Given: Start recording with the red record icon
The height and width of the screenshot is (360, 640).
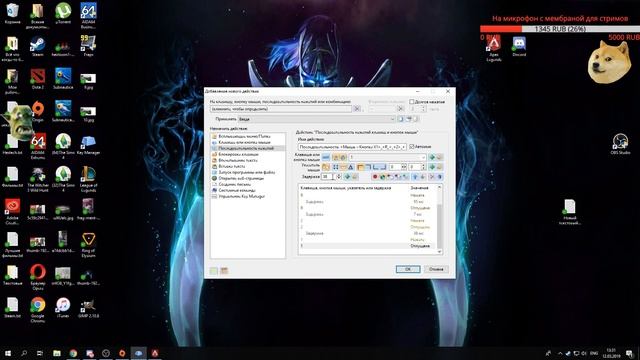Looking at the screenshot, I should click(375, 176).
